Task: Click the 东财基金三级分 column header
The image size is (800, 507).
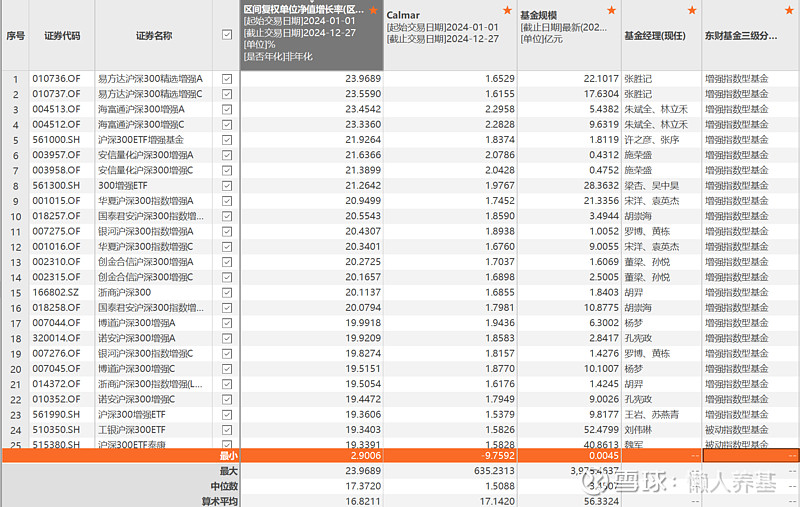Action: pyautogui.click(x=751, y=35)
